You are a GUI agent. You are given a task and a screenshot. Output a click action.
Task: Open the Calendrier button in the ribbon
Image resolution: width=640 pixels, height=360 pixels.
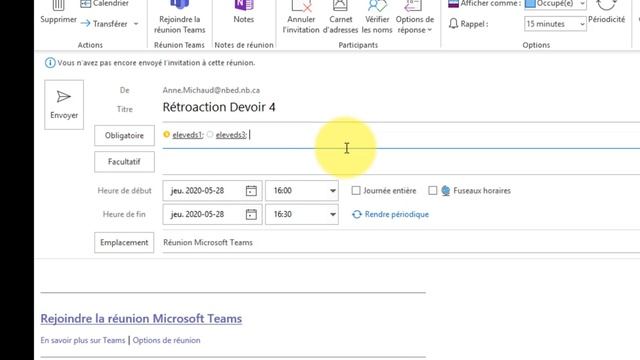105,4
